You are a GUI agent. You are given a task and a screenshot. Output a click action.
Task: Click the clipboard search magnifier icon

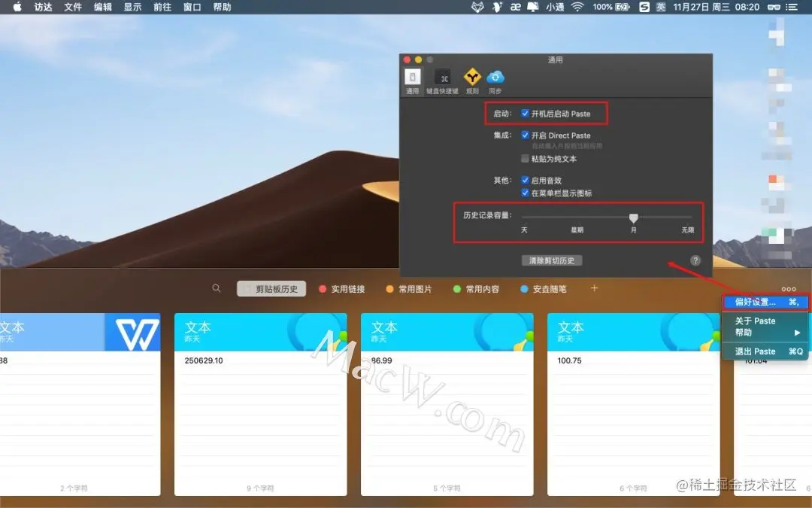tap(217, 288)
